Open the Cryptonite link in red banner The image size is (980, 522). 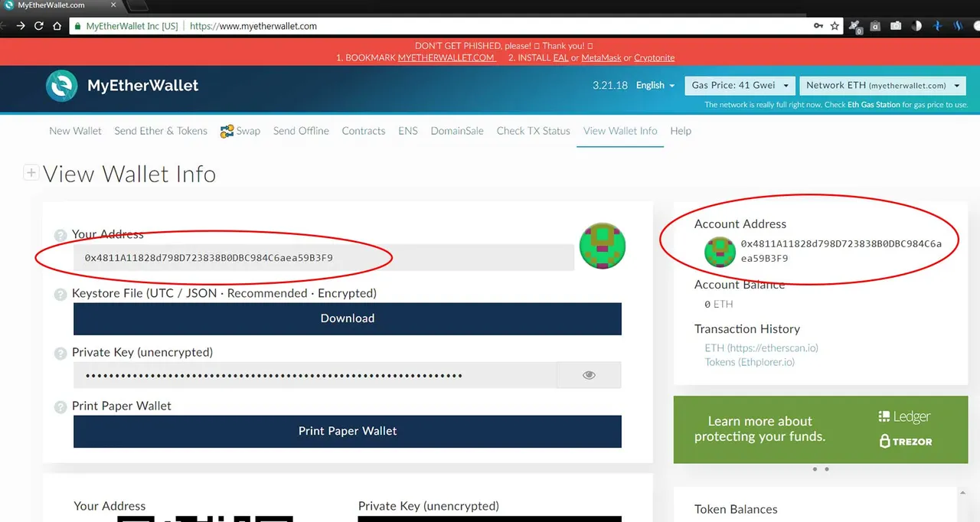[655, 57]
